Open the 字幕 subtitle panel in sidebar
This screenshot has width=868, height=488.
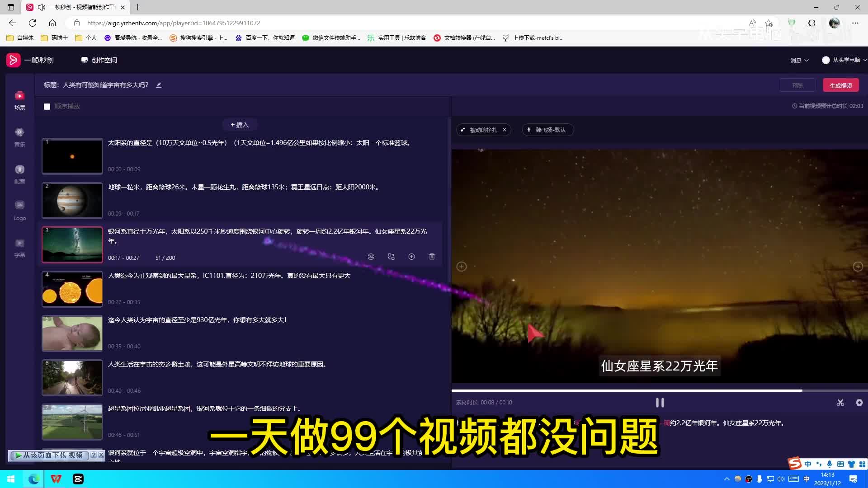coord(19,248)
